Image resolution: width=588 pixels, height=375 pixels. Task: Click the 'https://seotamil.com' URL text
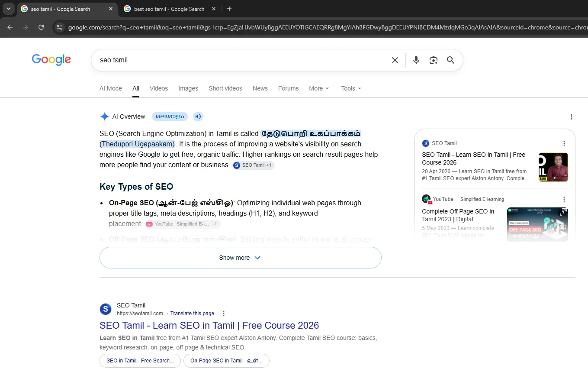pos(140,314)
